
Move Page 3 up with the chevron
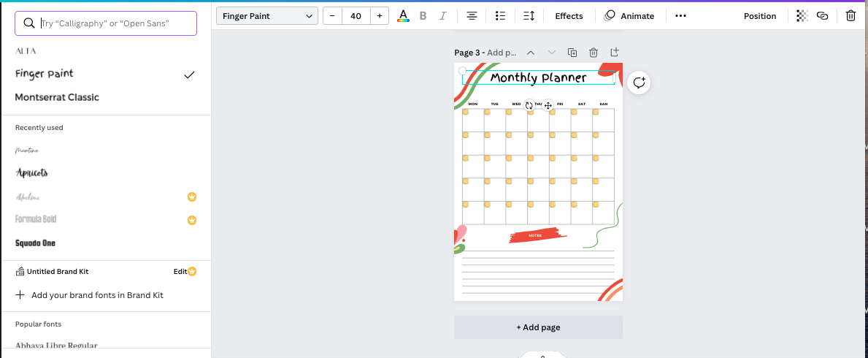531,53
